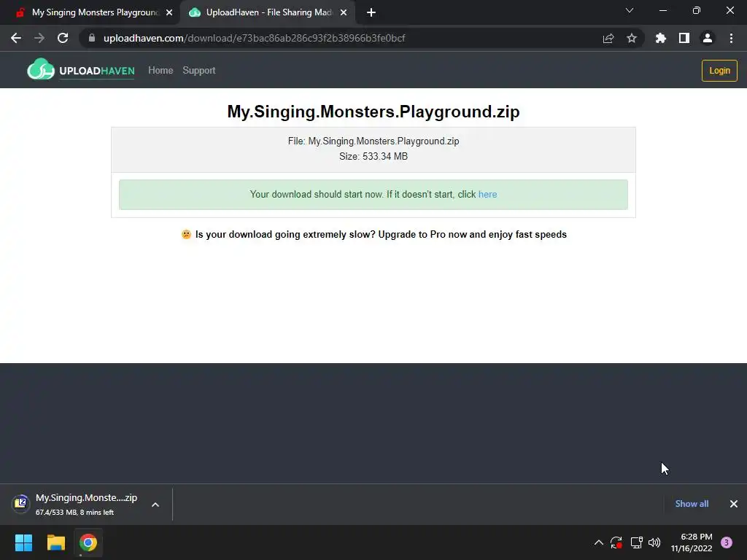
Task: Click the lock icon in address bar
Action: pyautogui.click(x=91, y=38)
